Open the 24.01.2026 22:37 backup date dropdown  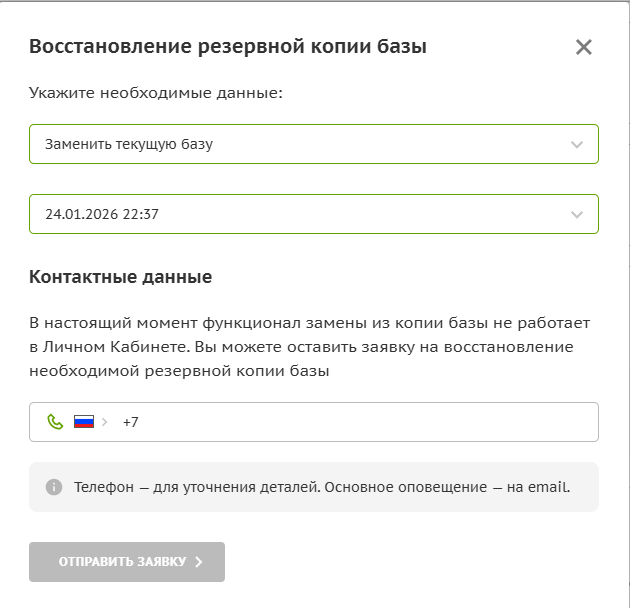314,214
